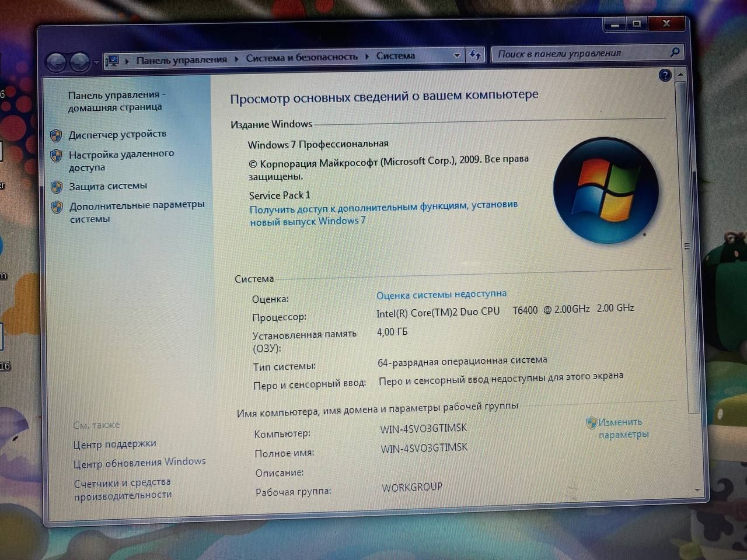The width and height of the screenshot is (747, 560).
Task: Open Центр обновления Windows link
Action: (139, 462)
